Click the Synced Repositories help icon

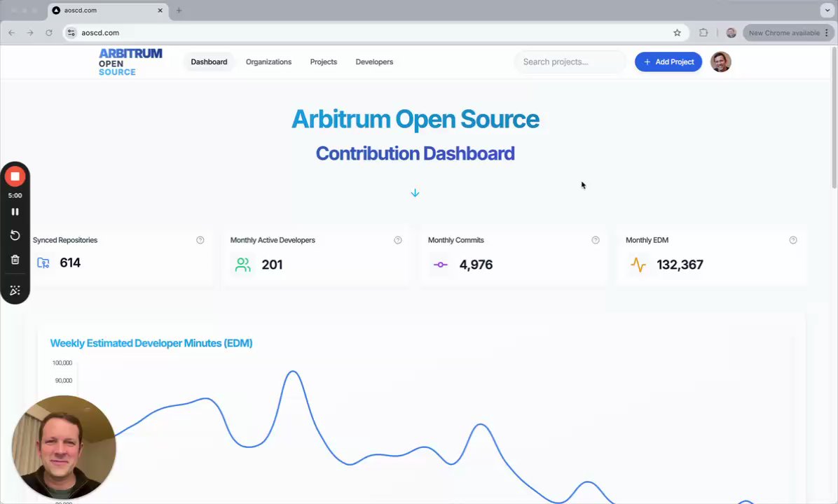(x=200, y=240)
